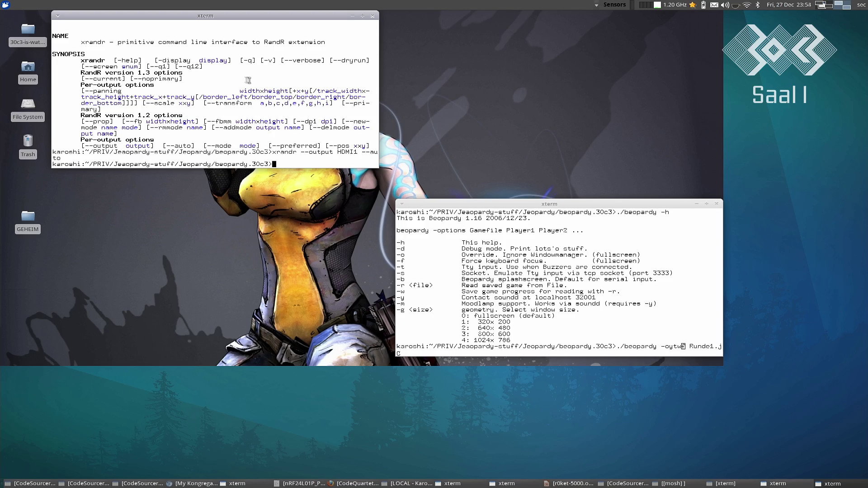Click the 'Debug mode. Print lots'o stuff.' line

[x=524, y=249]
